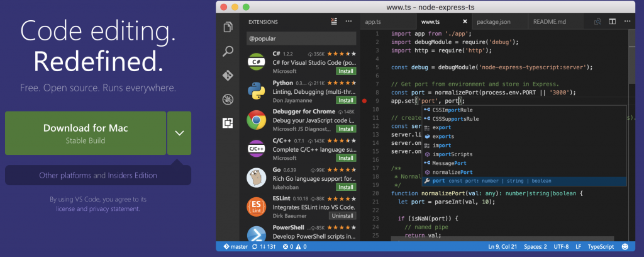The height and width of the screenshot is (257, 644).
Task: Install Debugger for Chrome extension
Action: tap(346, 129)
